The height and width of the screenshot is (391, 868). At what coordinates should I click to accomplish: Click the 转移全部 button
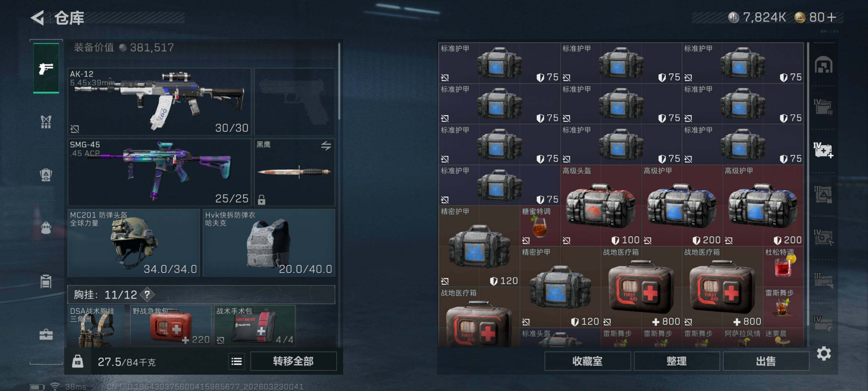point(293,361)
